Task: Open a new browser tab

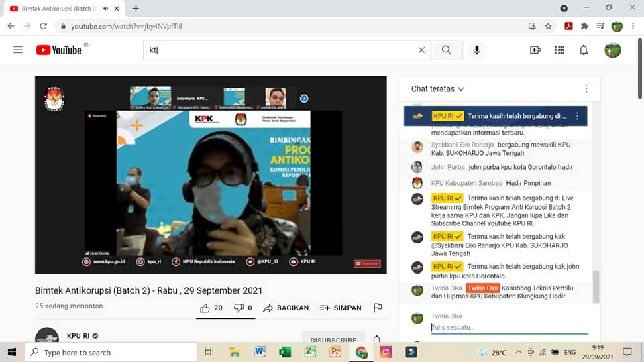Action: [136, 8]
